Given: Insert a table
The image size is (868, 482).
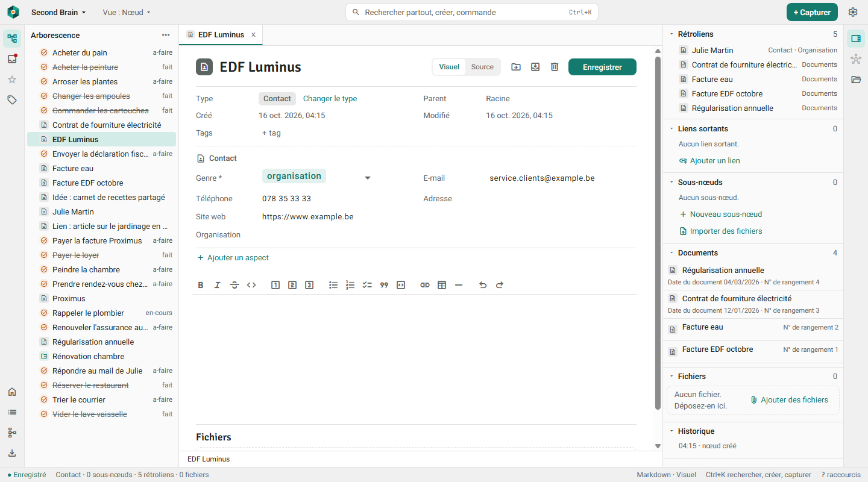Looking at the screenshot, I should tap(442, 285).
